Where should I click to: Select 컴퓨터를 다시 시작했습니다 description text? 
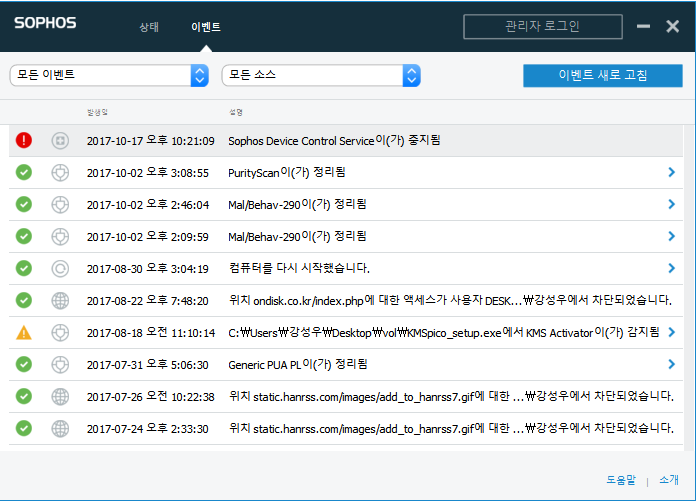299,268
